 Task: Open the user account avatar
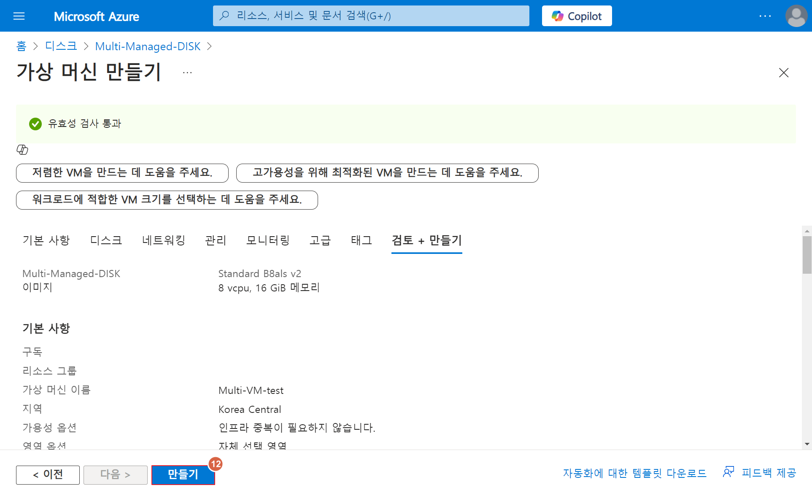(796, 16)
